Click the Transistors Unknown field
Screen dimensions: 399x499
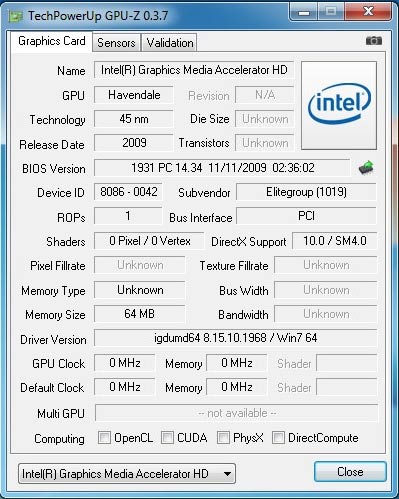tap(265, 143)
